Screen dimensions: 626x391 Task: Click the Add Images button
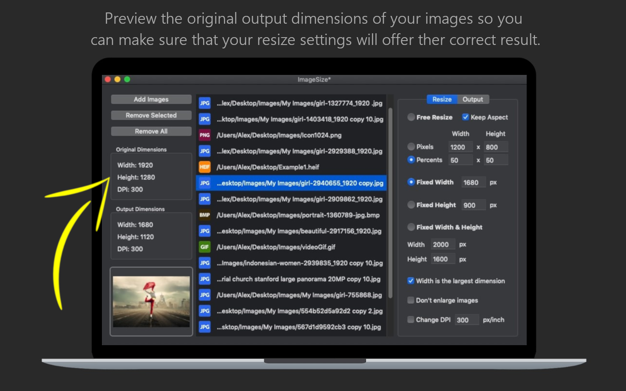[151, 99]
